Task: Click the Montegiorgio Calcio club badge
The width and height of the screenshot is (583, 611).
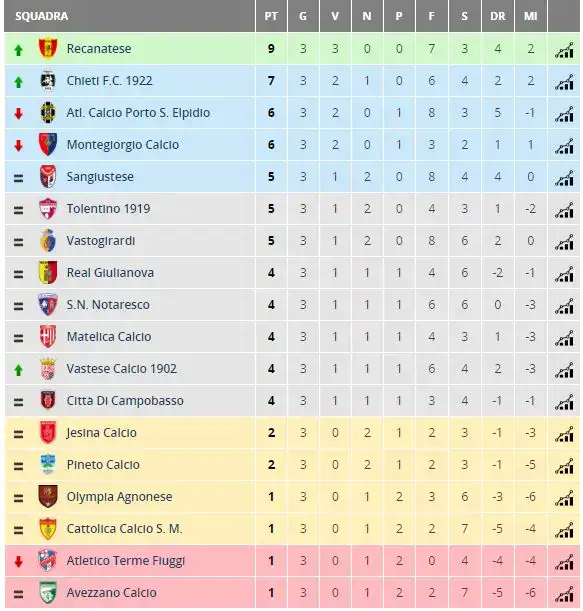Action: 48,145
